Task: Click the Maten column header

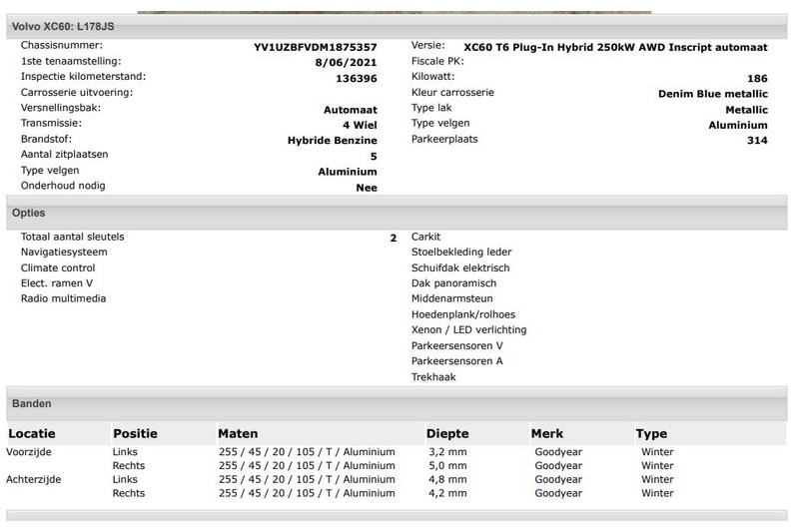Action: pos(238,434)
